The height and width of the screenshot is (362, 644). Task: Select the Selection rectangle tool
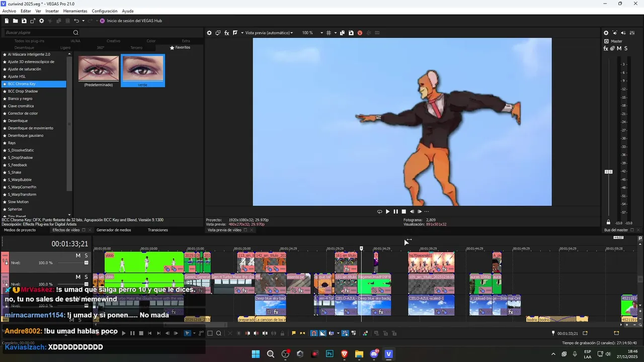pyautogui.click(x=210, y=333)
